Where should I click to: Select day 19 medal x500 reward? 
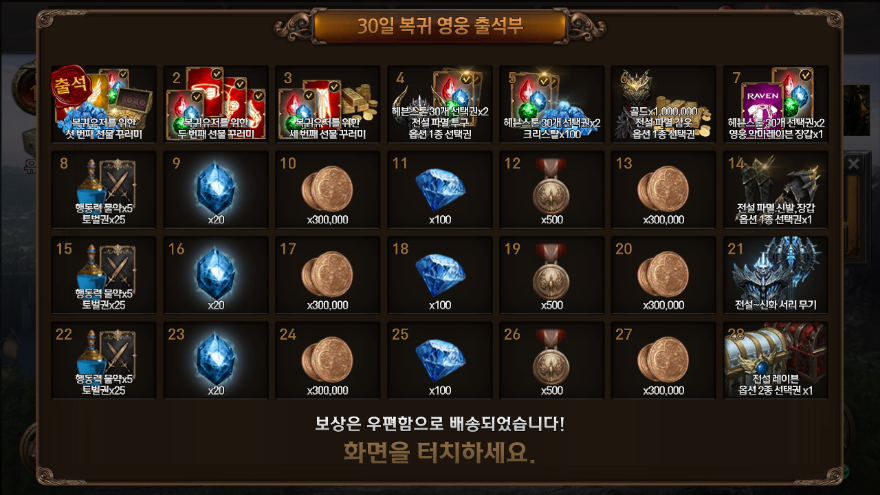tap(551, 275)
